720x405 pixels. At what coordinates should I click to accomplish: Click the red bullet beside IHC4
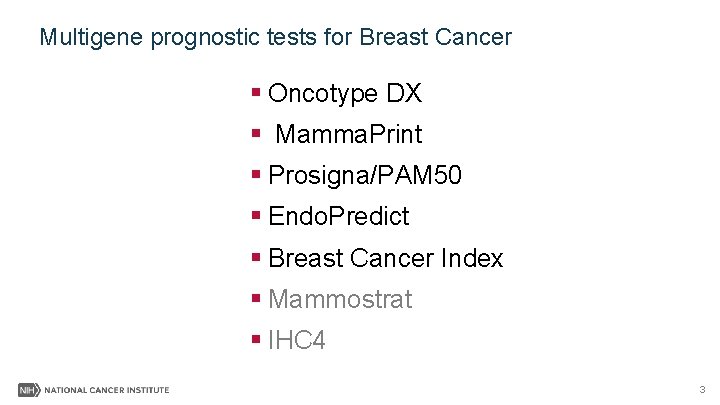point(256,339)
